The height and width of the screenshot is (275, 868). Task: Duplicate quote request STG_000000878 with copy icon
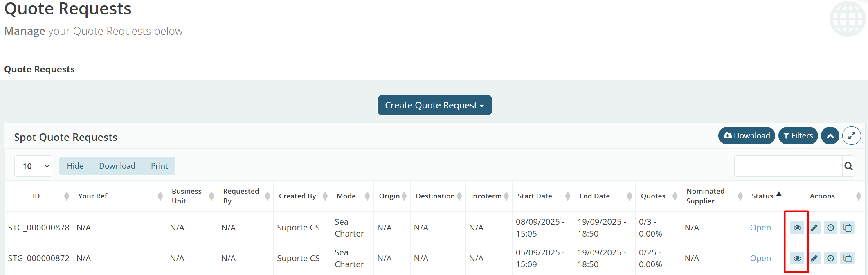point(847,228)
